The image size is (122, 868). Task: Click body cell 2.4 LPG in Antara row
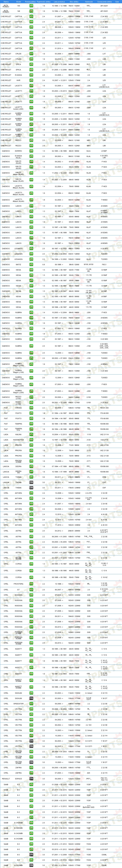pyautogui.click(x=89, y=493)
